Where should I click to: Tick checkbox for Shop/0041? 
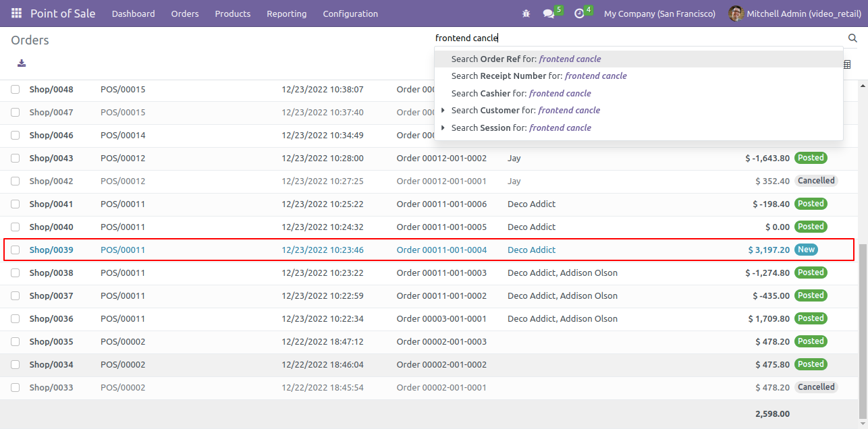tap(16, 204)
